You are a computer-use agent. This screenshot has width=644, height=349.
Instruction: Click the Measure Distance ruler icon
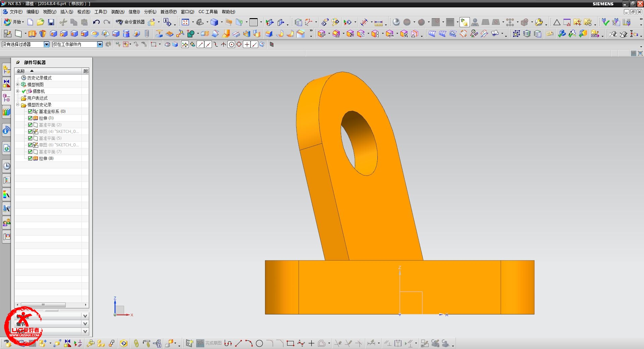pos(378,23)
